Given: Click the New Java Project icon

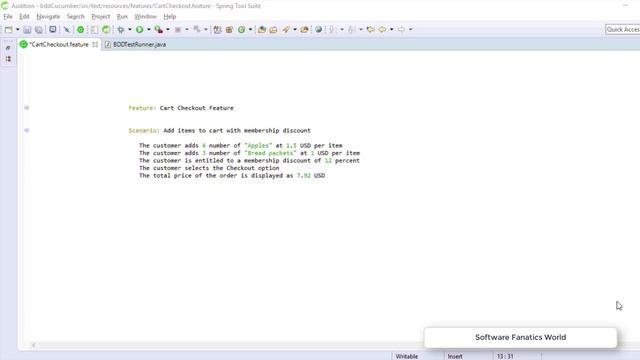Looking at the screenshot, I should (217, 29).
